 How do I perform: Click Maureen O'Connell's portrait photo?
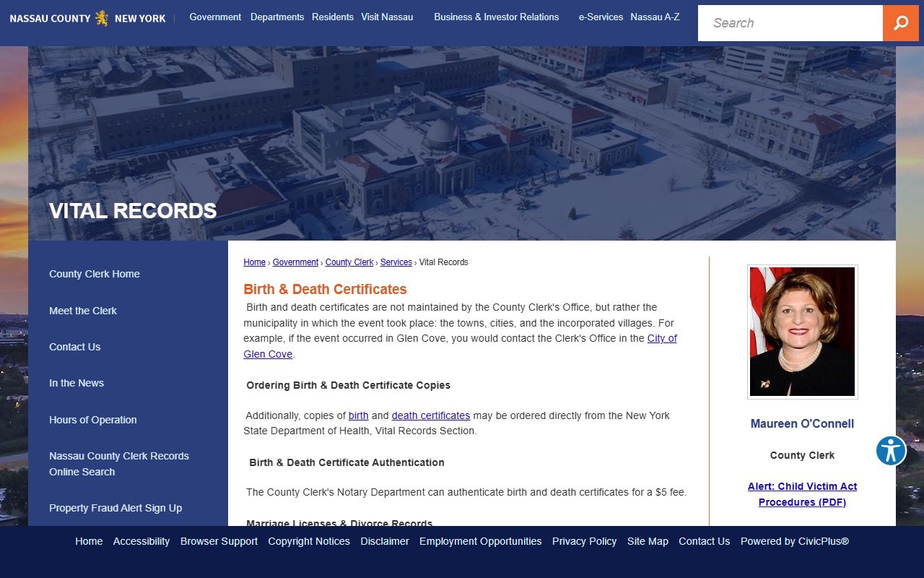point(802,332)
